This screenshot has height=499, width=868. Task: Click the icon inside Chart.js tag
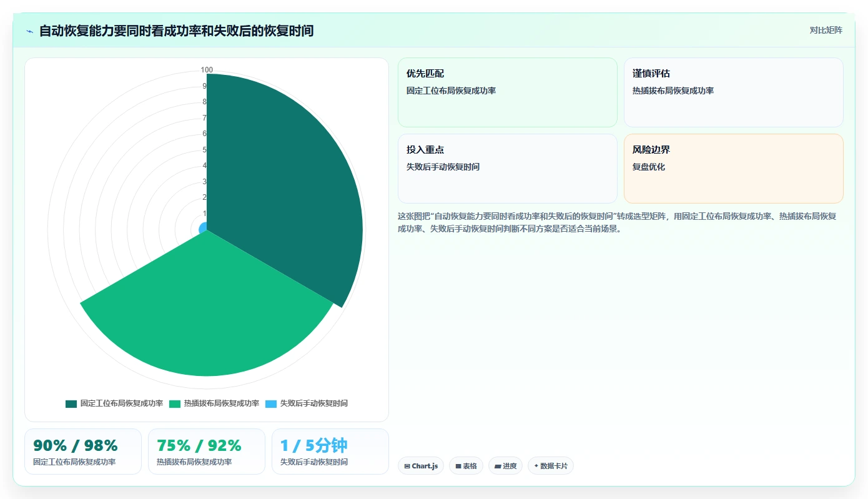coord(407,466)
